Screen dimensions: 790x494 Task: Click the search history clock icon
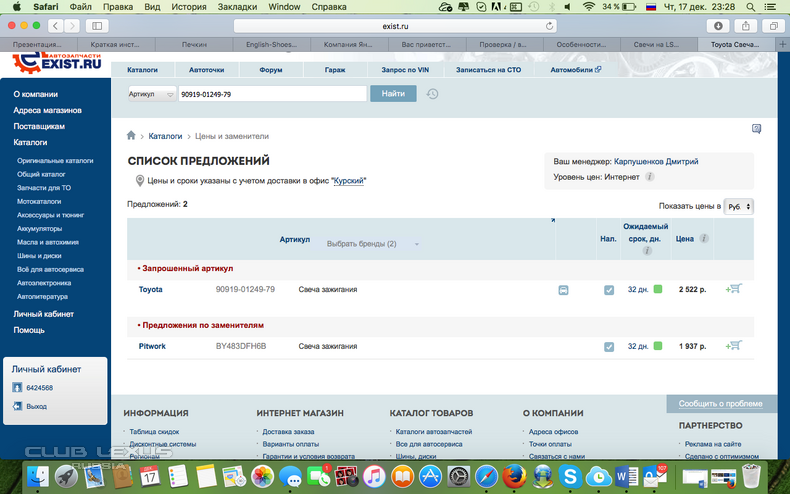point(432,94)
